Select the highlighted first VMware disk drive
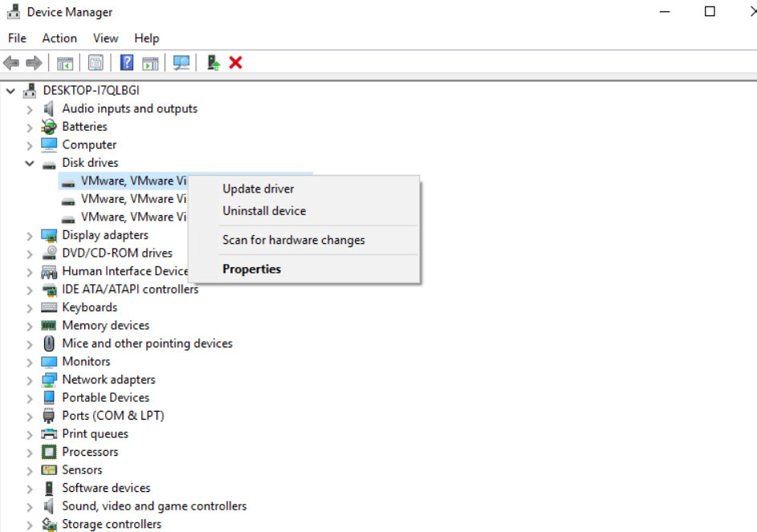The image size is (757, 532). [x=134, y=181]
